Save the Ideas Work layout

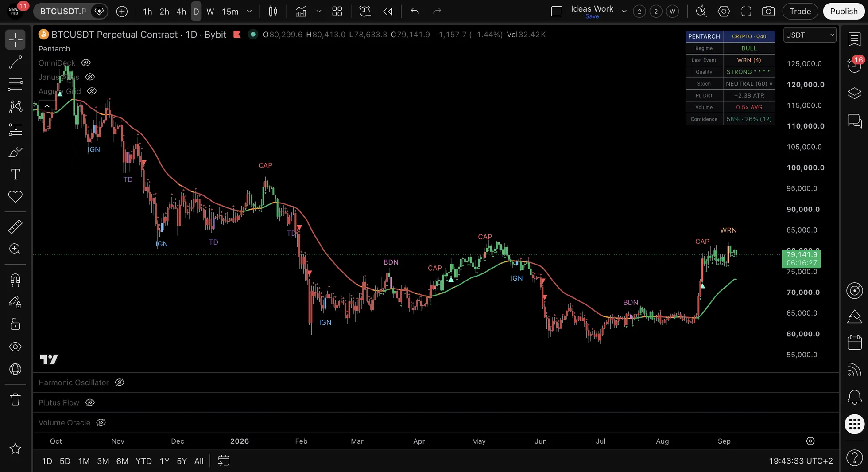[x=592, y=16]
